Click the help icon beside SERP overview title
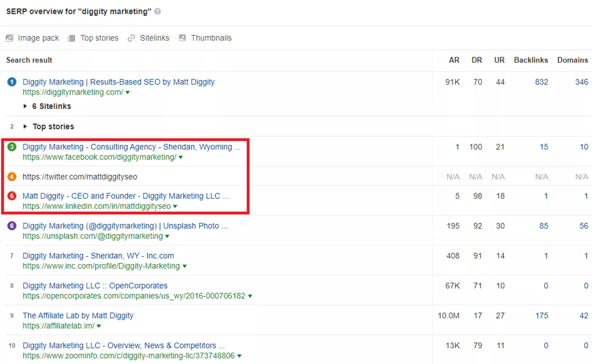Viewport: 592px width, 364px height. (157, 11)
